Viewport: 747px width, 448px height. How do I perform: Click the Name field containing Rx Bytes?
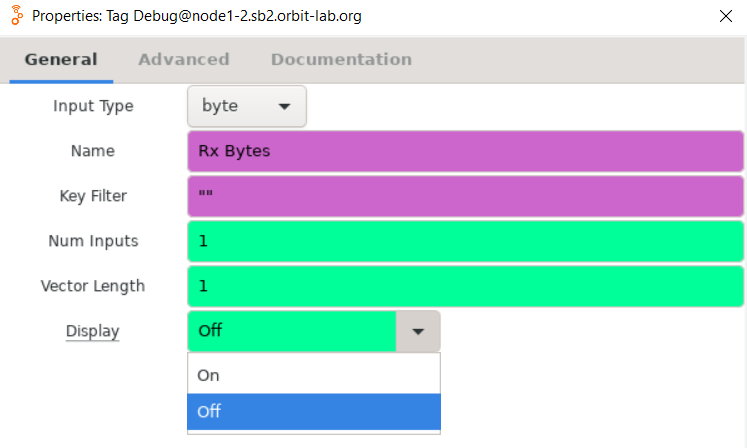(465, 151)
